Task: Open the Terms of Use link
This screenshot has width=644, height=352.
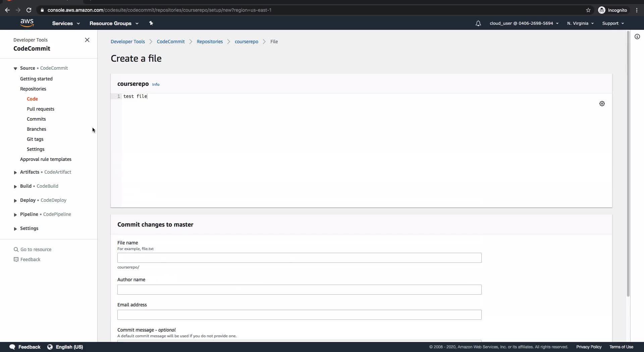Action: point(621,347)
